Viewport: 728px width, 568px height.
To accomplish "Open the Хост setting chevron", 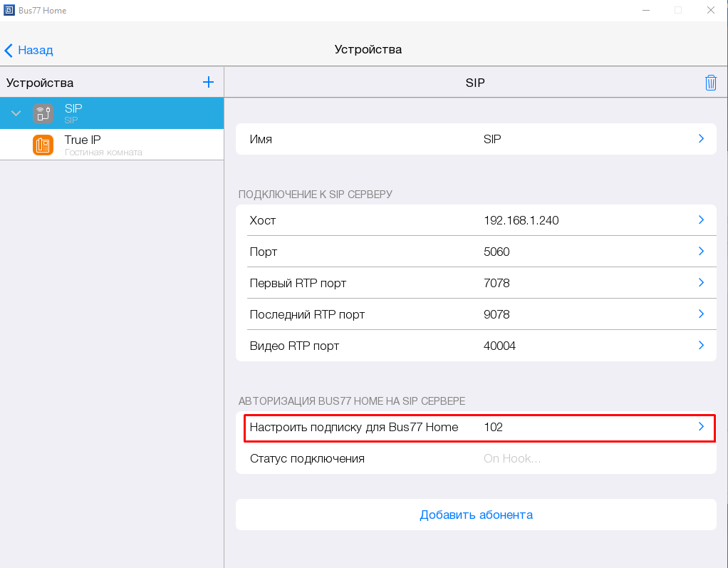I will [701, 220].
